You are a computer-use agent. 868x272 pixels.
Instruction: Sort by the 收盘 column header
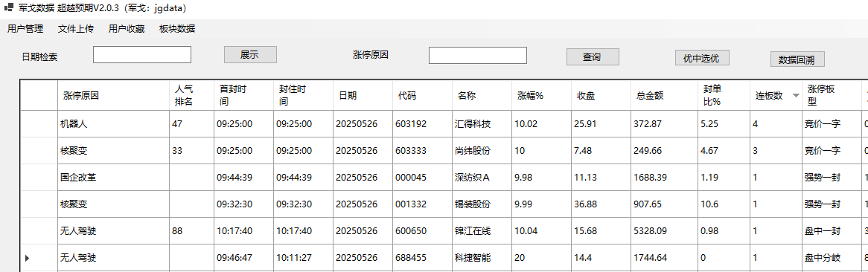click(x=601, y=95)
